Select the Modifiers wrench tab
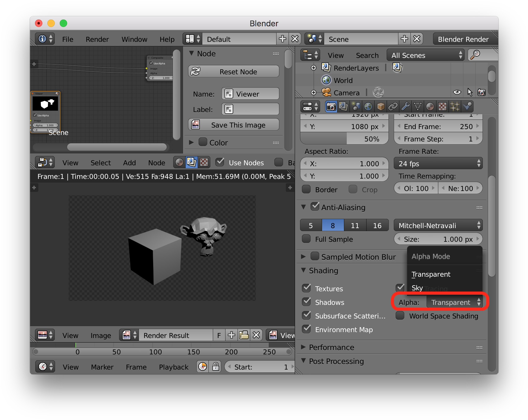528x420 pixels. pyautogui.click(x=406, y=106)
